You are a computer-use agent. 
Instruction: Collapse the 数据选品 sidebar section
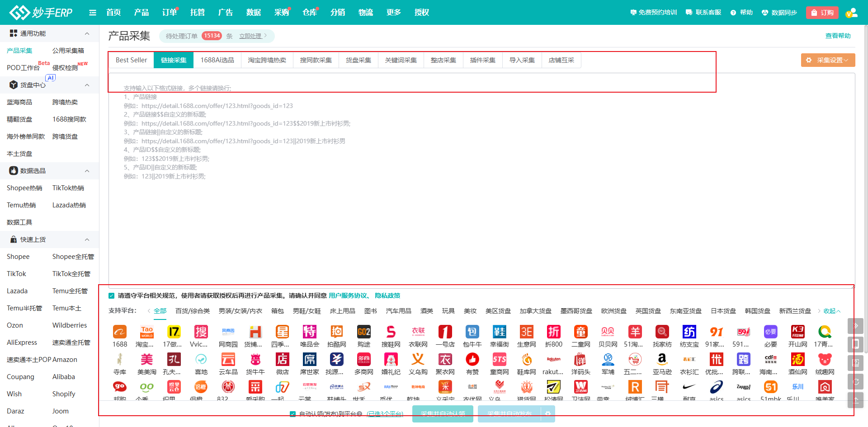tap(87, 171)
